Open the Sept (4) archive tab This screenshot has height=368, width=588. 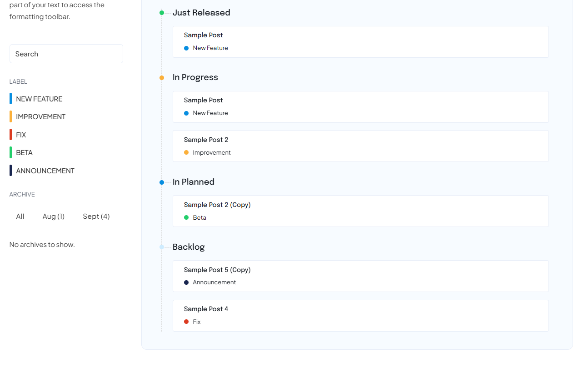[x=96, y=217]
